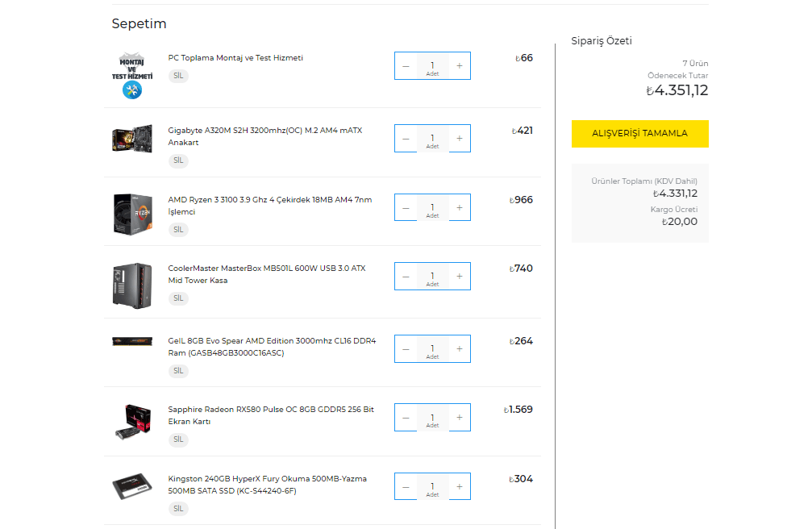Remove the Sapphire Radeon RX580 via SİL
The width and height of the screenshot is (812, 529).
tap(178, 439)
